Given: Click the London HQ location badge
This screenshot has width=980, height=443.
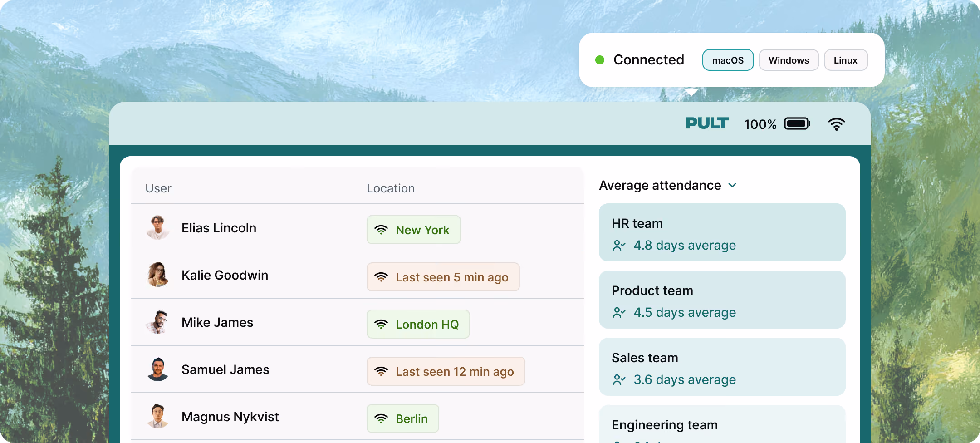Looking at the screenshot, I should coord(418,324).
